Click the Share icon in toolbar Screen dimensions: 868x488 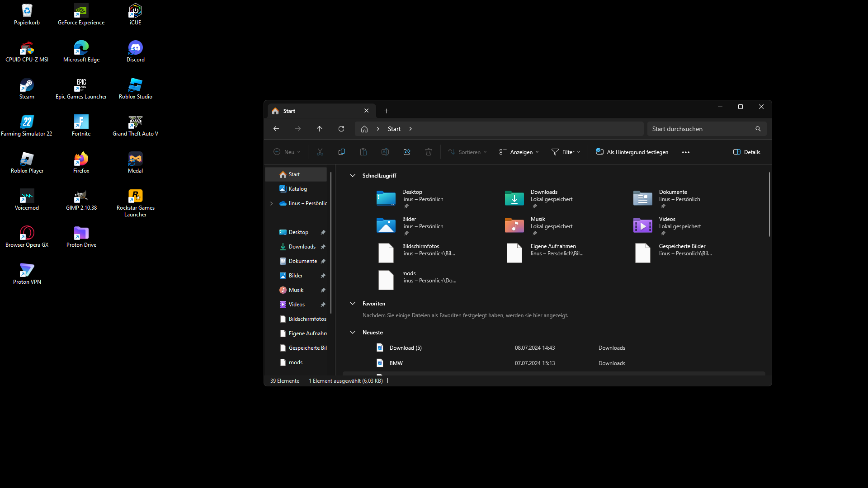tap(406, 152)
